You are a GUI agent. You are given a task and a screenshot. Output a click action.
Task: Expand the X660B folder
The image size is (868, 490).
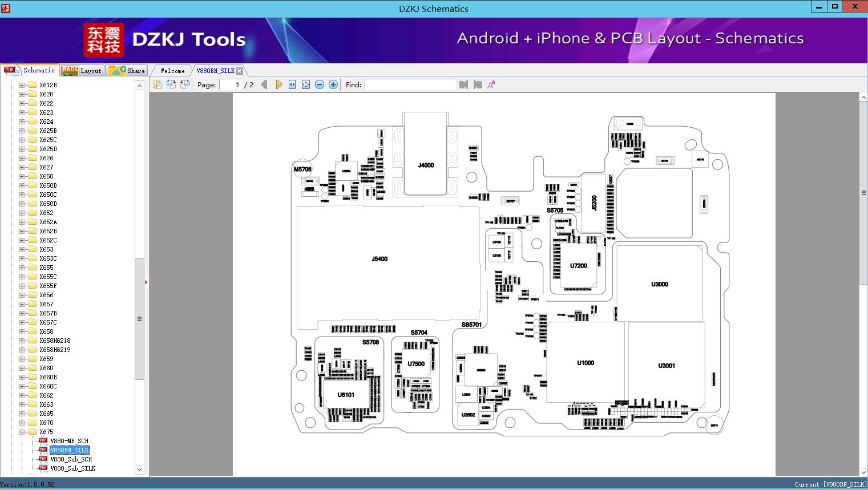pos(22,377)
